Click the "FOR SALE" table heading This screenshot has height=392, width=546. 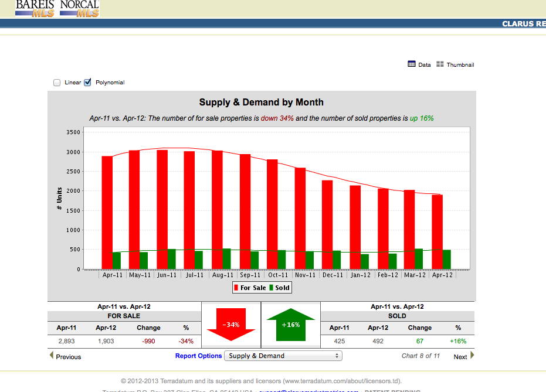(x=124, y=316)
